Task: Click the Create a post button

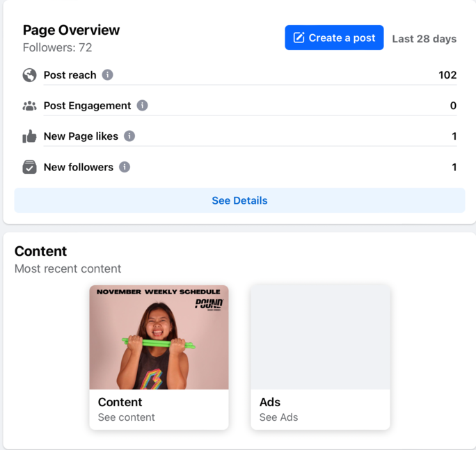Action: click(x=334, y=38)
